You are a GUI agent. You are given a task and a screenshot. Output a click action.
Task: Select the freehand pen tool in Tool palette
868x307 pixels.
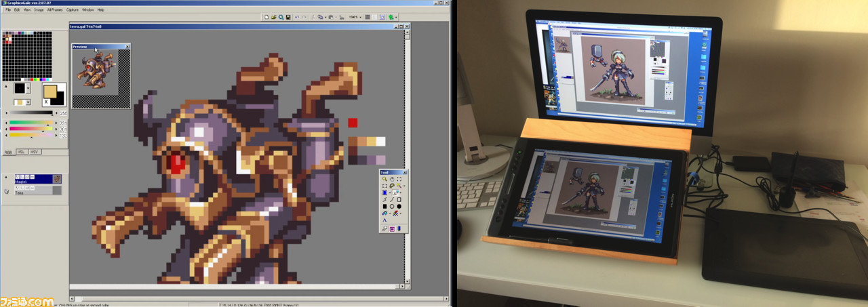pos(396,192)
